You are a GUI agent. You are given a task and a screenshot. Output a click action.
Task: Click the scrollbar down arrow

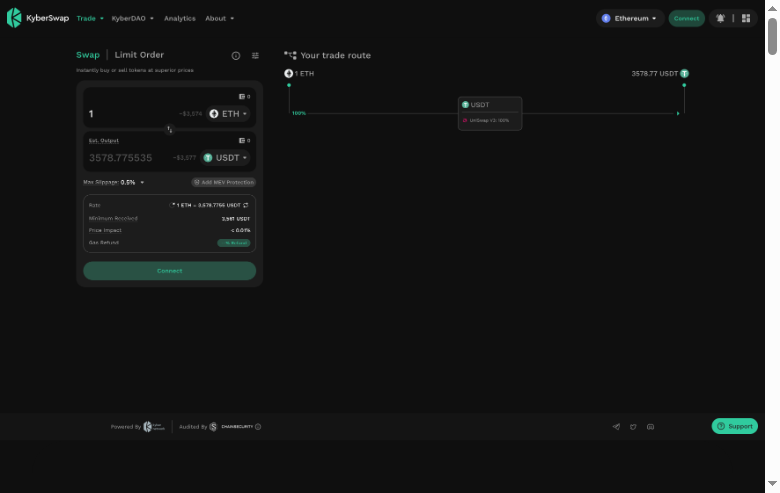click(772, 484)
